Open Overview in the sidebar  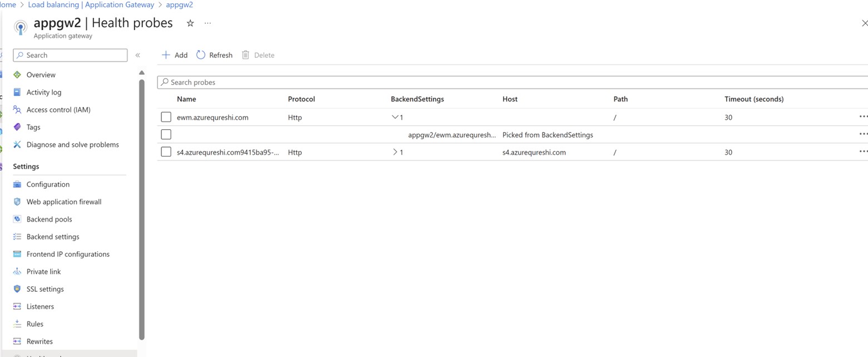tap(41, 75)
